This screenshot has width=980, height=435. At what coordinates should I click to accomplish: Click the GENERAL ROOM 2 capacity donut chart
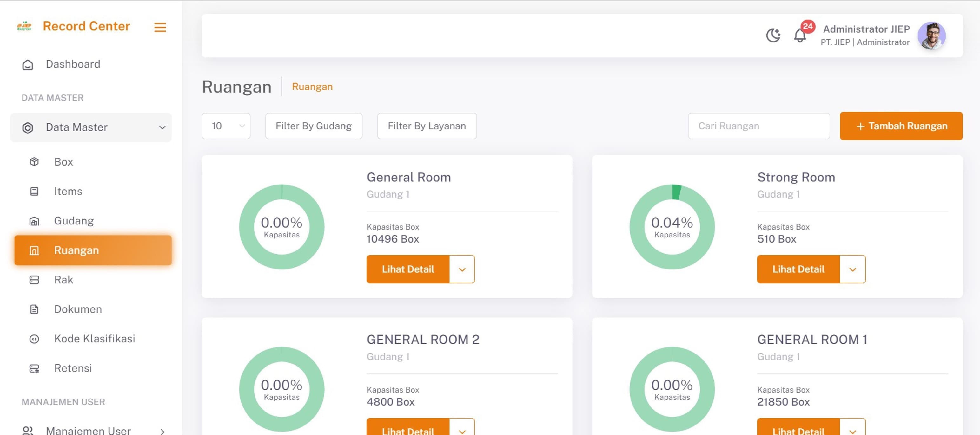click(281, 389)
